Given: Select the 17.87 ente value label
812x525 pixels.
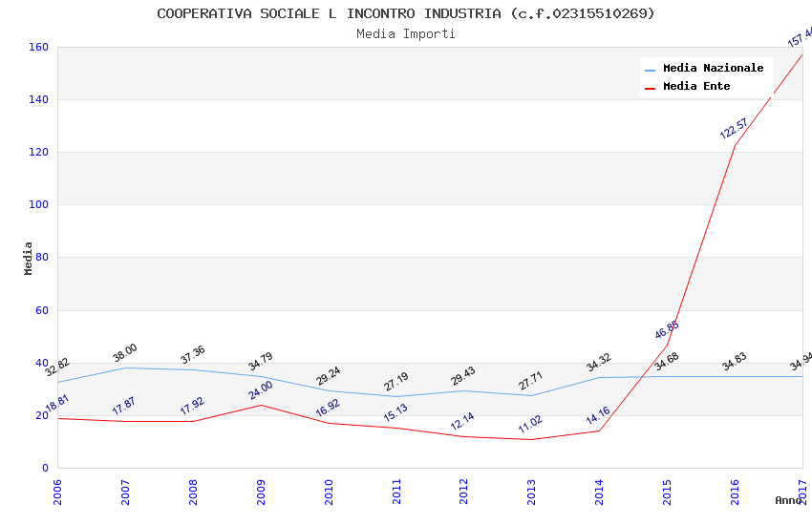Looking at the screenshot, I should pyautogui.click(x=124, y=406).
